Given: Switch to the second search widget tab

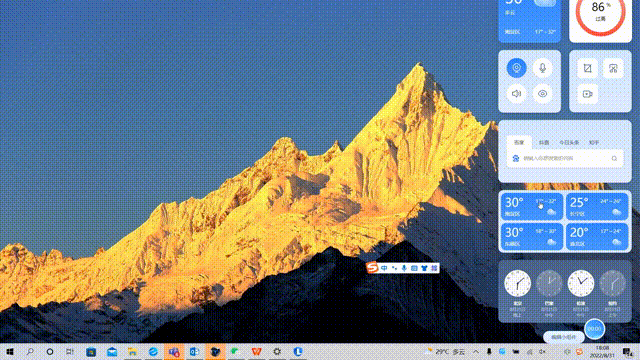Looking at the screenshot, I should 544,142.
